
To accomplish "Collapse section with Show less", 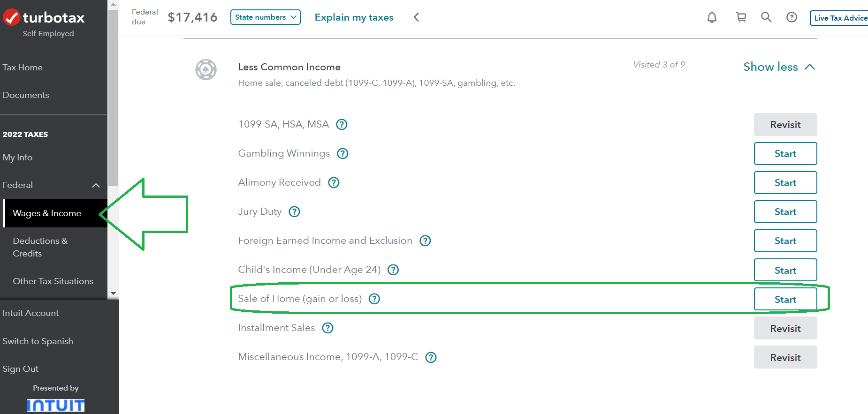I will [779, 67].
